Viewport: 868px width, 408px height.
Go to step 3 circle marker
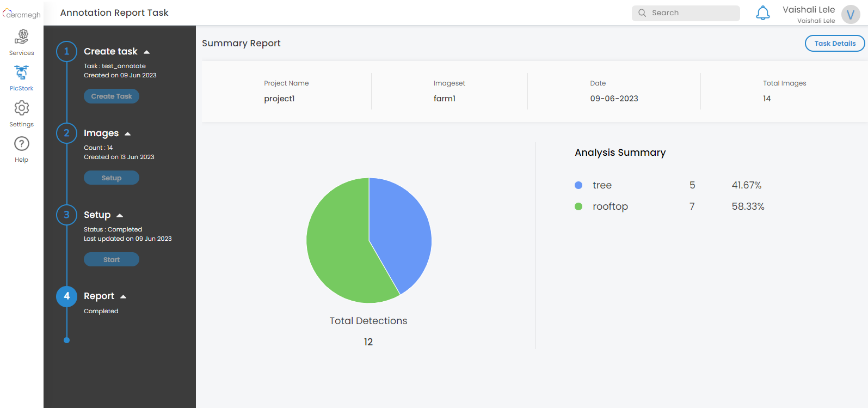(x=67, y=215)
